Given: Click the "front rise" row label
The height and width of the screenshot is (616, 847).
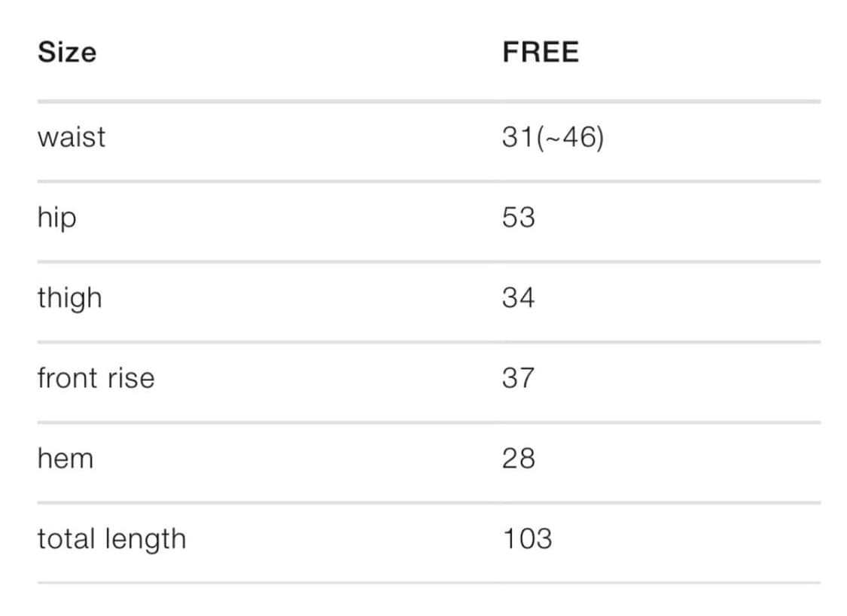Looking at the screenshot, I should [96, 378].
